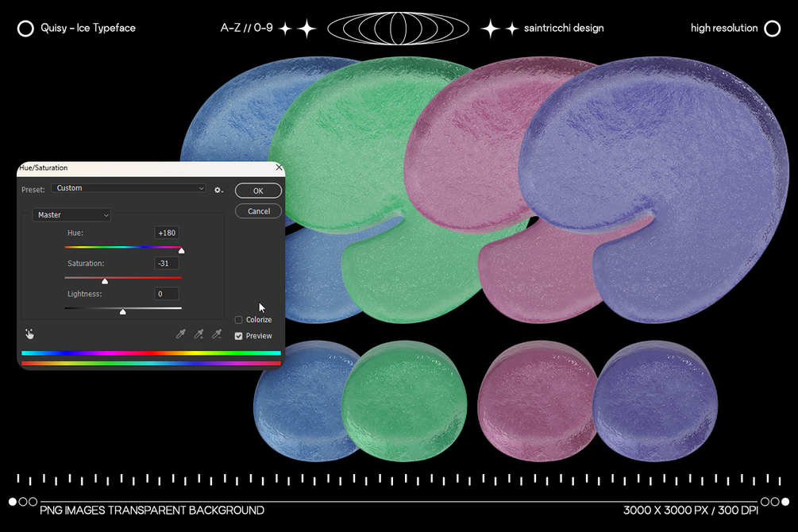Click the Lightness slider handle
The width and height of the screenshot is (798, 532).
tap(122, 311)
